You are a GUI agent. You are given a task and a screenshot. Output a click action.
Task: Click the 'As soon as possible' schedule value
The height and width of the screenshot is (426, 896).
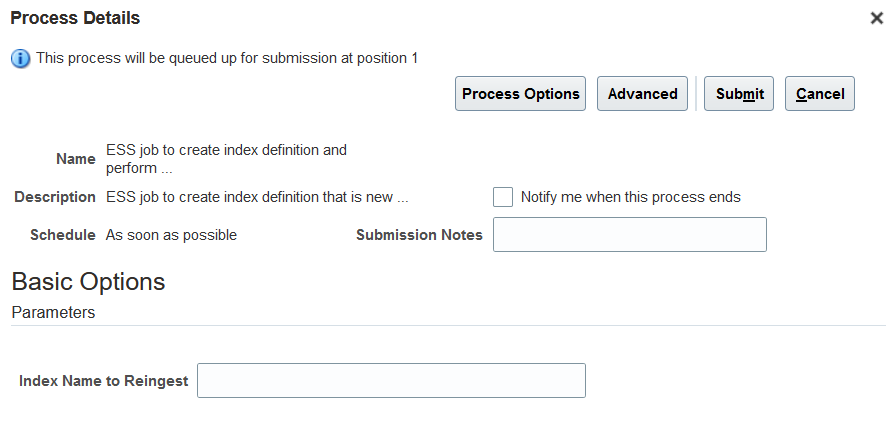[x=171, y=235]
